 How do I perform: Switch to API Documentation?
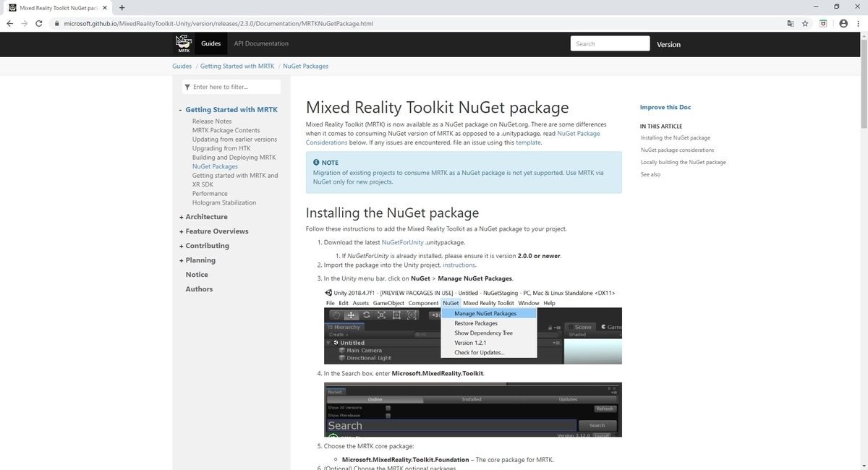point(260,43)
